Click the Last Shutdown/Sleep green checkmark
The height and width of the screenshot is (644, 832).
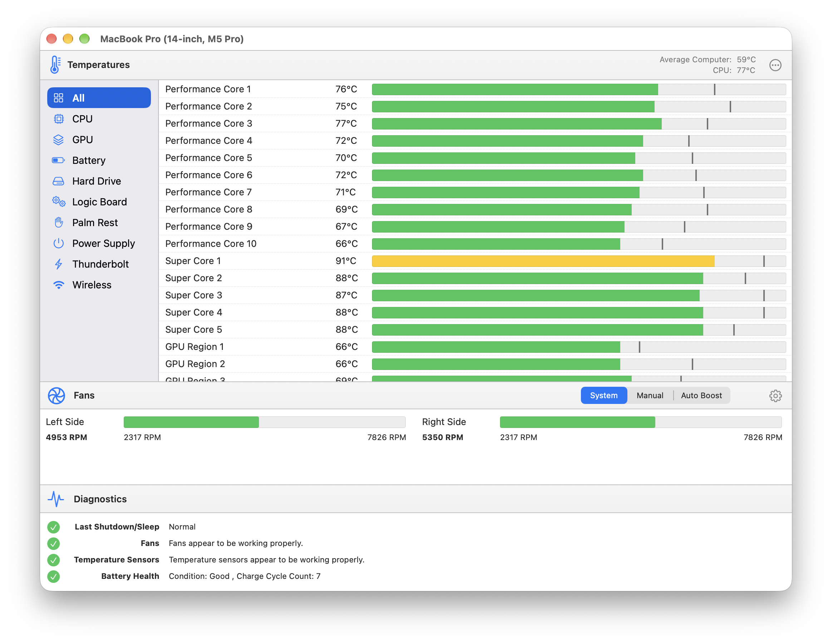point(53,527)
